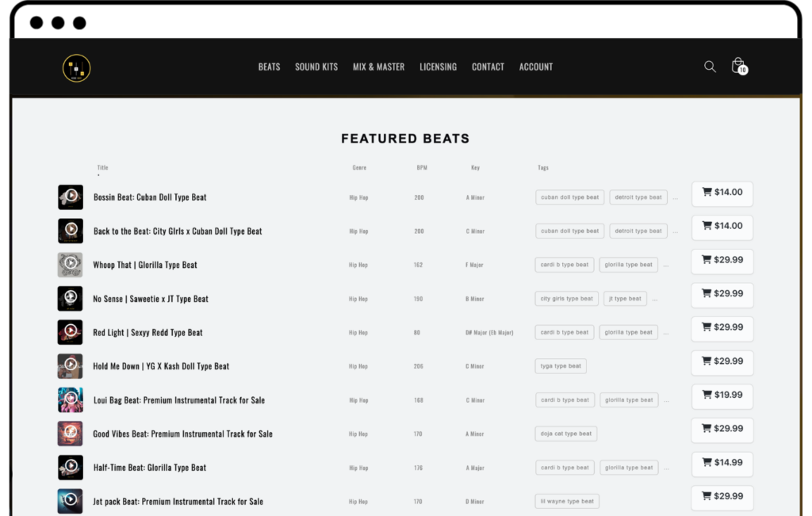Select 'detroit type beat' tag on Back to the Beat
This screenshot has height=516, width=812.
[638, 231]
